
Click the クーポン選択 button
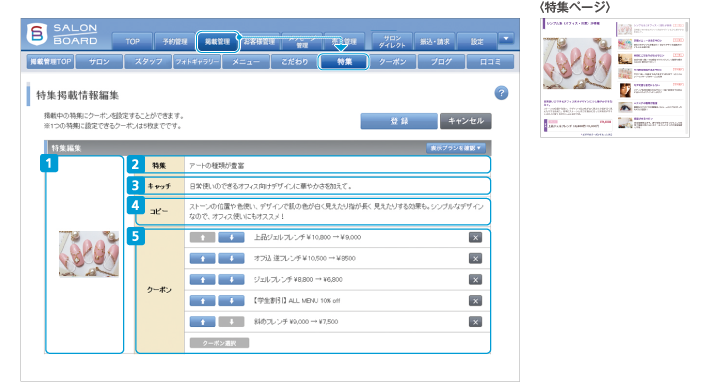219,343
